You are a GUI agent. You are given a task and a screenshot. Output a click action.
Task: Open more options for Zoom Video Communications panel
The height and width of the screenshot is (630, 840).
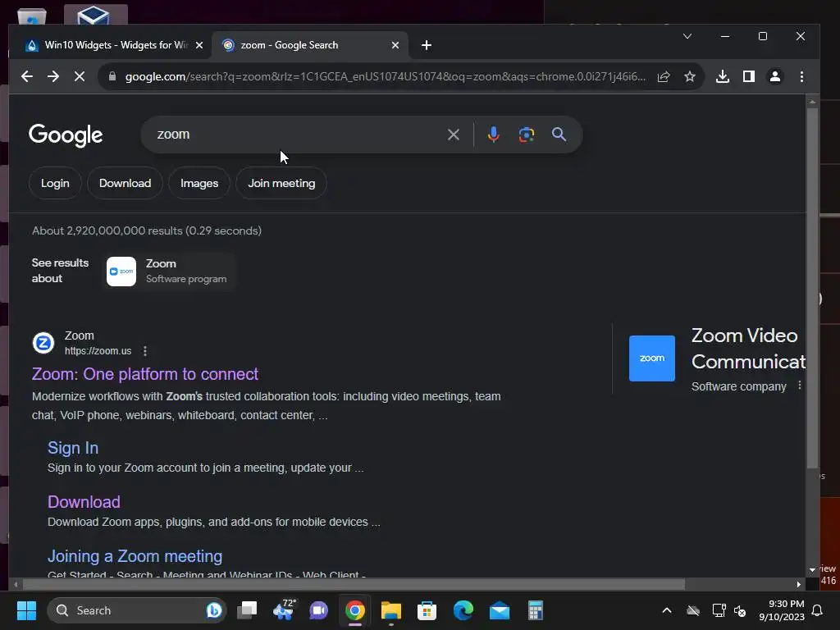[x=800, y=386]
